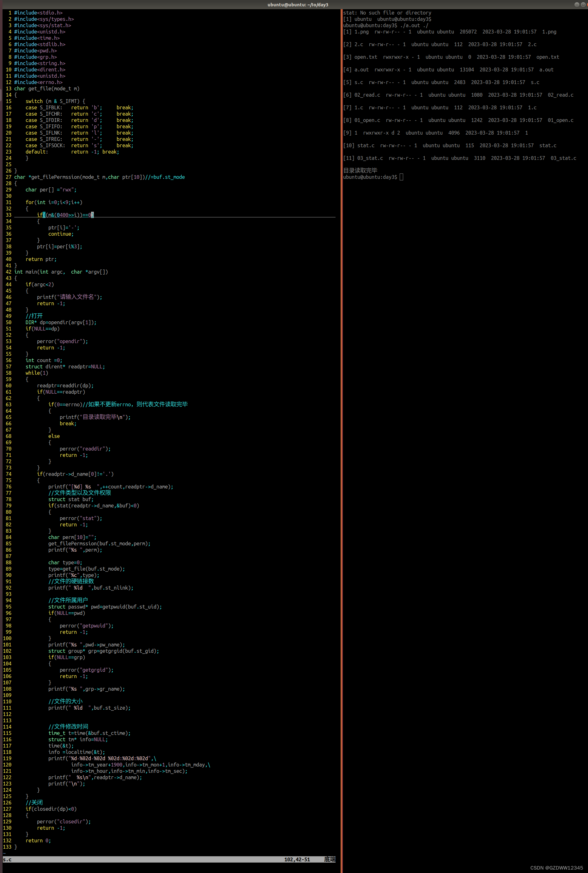
Task: Click the 03_stat.c entry in listing output
Action: [371, 158]
